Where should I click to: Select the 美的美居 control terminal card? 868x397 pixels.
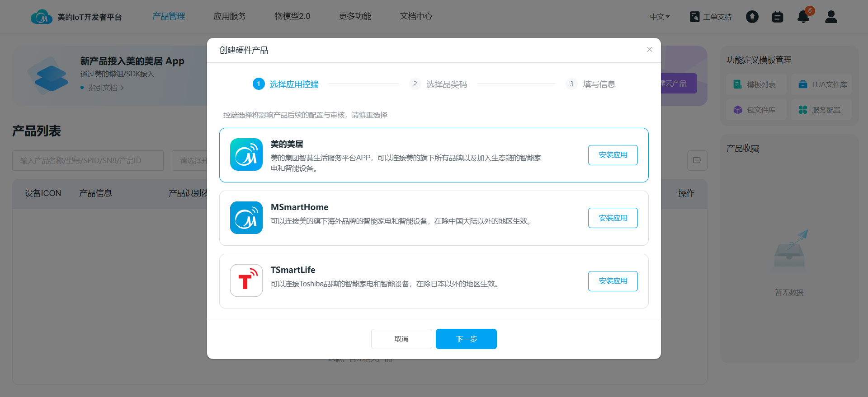click(407, 155)
